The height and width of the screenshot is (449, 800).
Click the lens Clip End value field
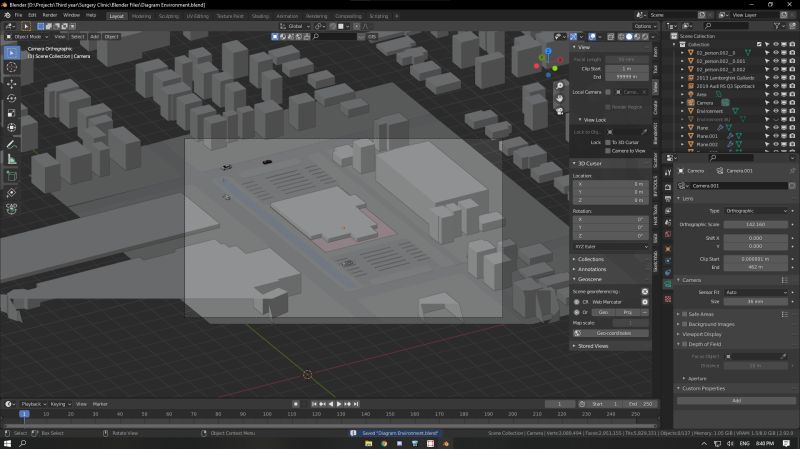click(x=756, y=267)
